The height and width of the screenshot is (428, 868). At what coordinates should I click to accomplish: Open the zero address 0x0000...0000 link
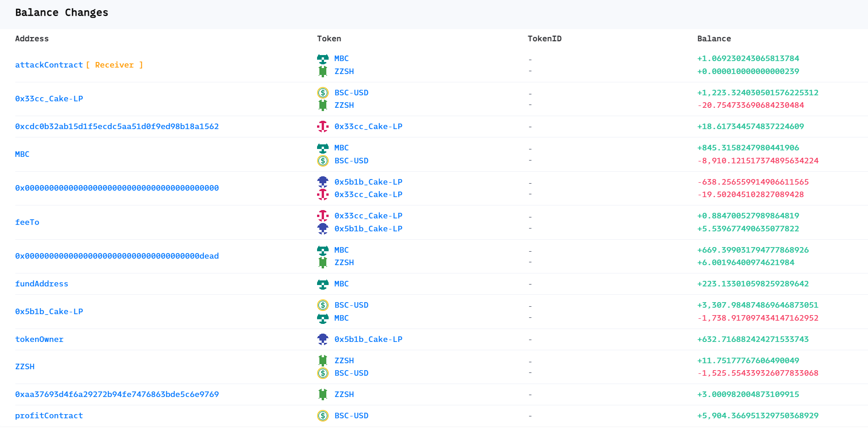(x=117, y=188)
